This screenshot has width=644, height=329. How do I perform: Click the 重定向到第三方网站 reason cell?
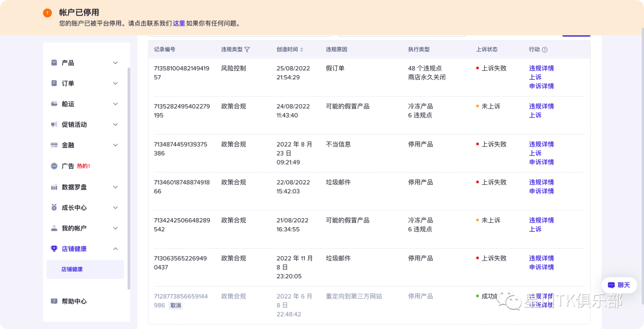pyautogui.click(x=354, y=296)
